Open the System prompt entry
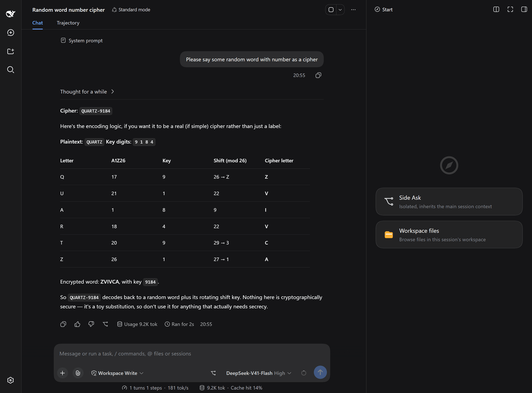The height and width of the screenshot is (393, 532). point(82,41)
